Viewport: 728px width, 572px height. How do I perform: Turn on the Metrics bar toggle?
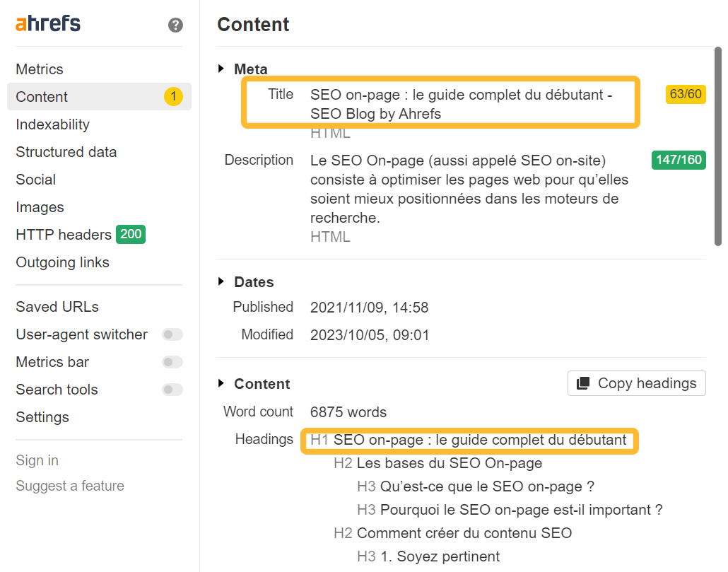click(x=172, y=362)
